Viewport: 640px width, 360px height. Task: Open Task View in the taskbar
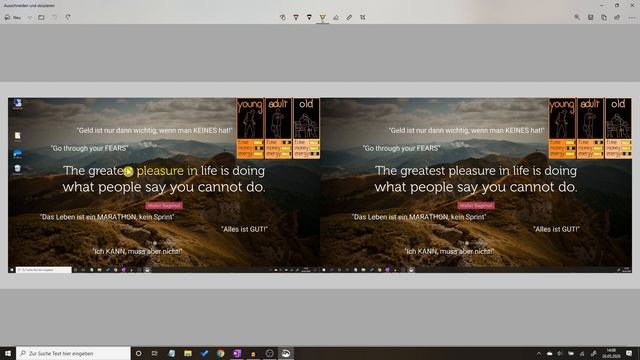pos(155,353)
